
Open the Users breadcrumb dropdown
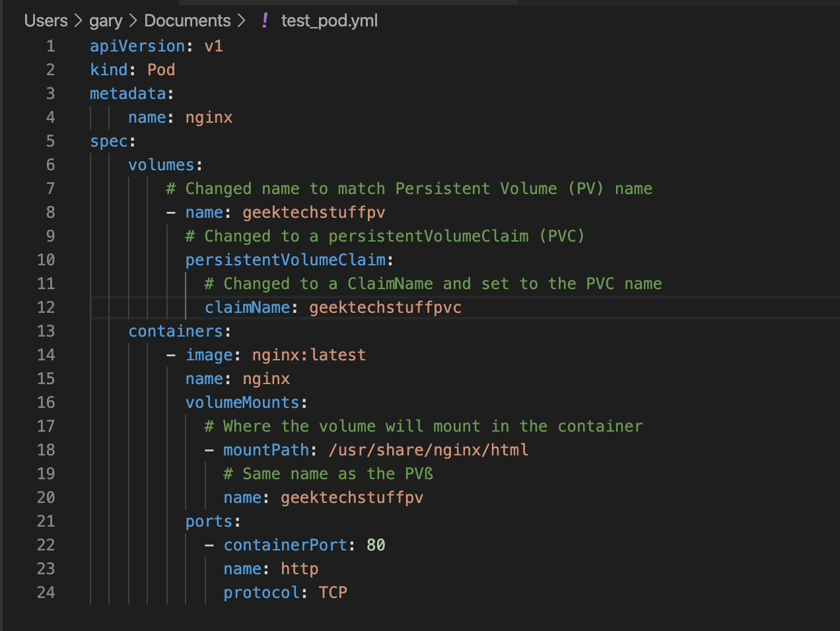(x=46, y=20)
